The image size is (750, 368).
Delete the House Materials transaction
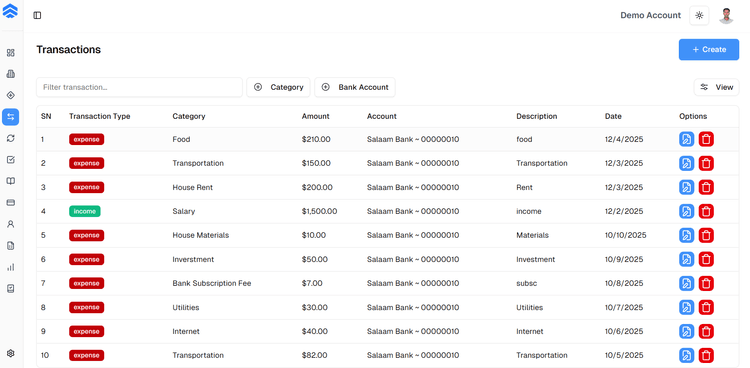click(x=706, y=235)
